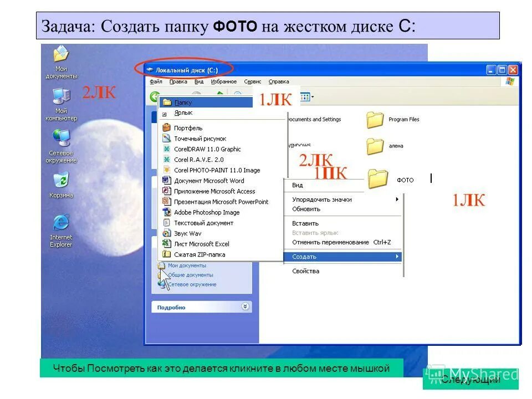Click the ФОТО folder name label
The height and width of the screenshot is (399, 532).
pyautogui.click(x=405, y=180)
